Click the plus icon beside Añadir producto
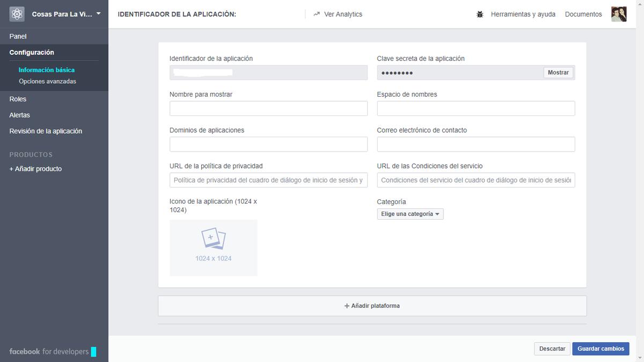The height and width of the screenshot is (362, 644). coord(11,168)
